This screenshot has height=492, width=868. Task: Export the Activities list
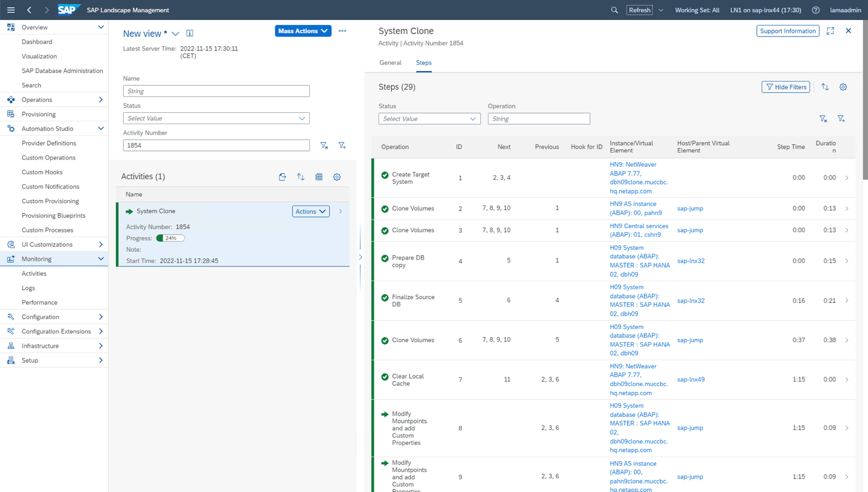(x=283, y=177)
